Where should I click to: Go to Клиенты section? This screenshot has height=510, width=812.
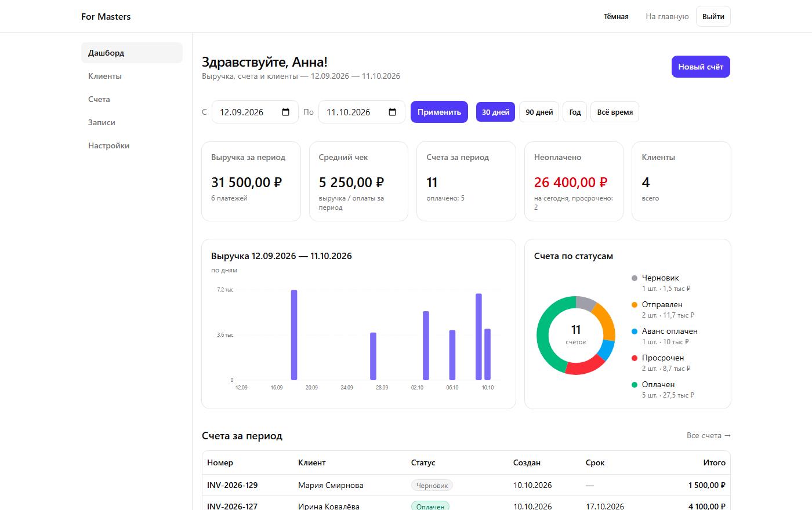point(132,76)
